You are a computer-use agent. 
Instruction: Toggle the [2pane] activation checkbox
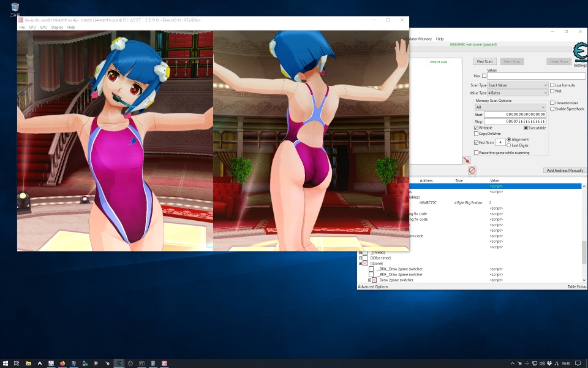pyautogui.click(x=365, y=264)
